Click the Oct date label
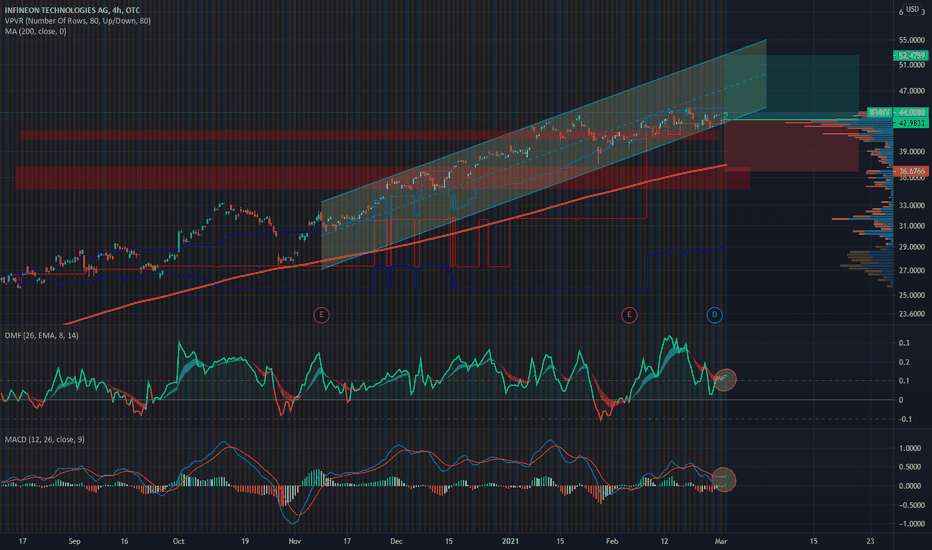The image size is (932, 550). pos(178,541)
